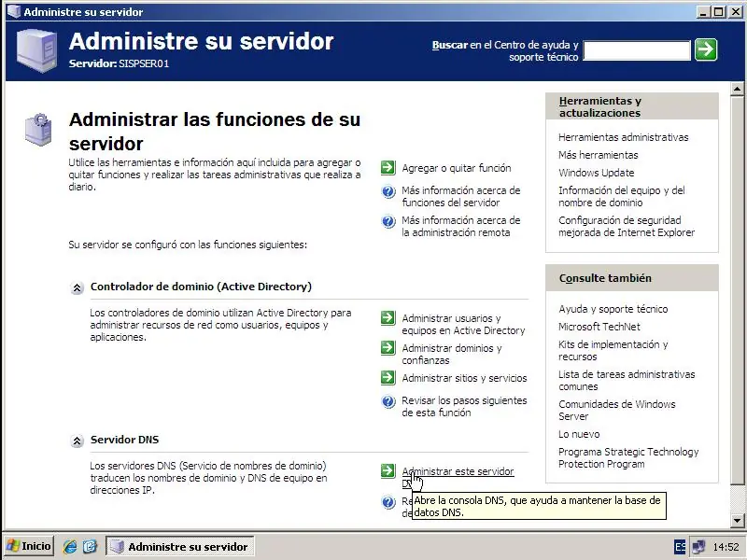
Task: Open the Inicio start menu
Action: [29, 546]
